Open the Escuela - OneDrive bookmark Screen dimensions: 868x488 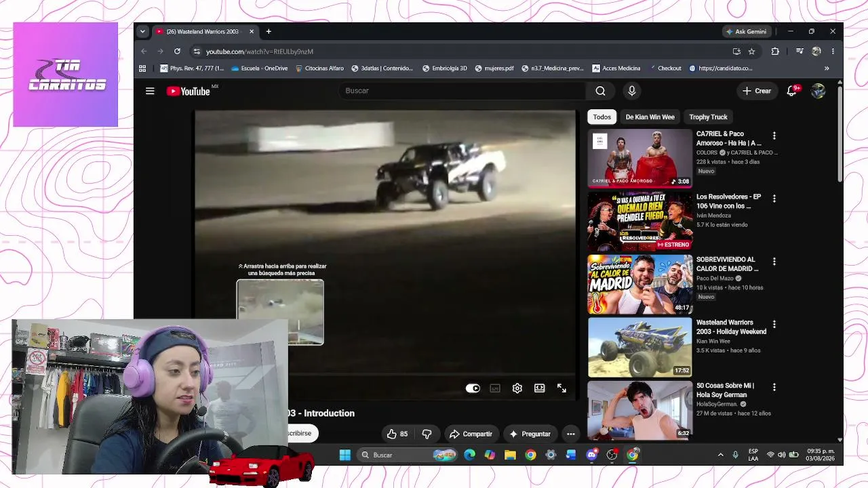(260, 68)
